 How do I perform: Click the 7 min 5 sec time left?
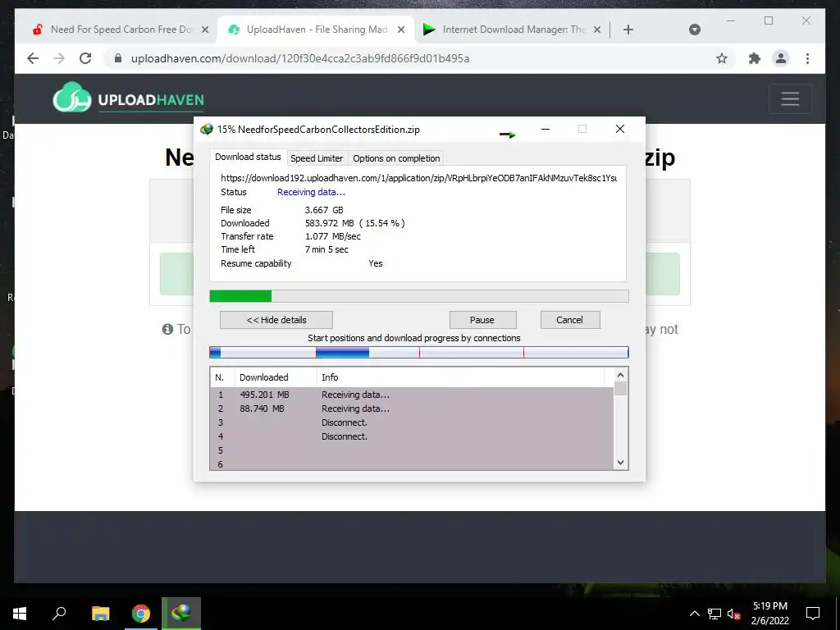pos(326,249)
